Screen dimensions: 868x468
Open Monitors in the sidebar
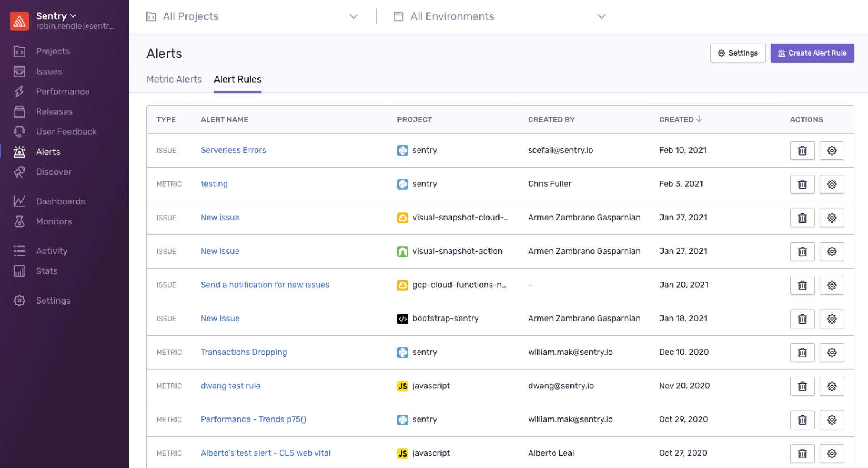pos(54,221)
